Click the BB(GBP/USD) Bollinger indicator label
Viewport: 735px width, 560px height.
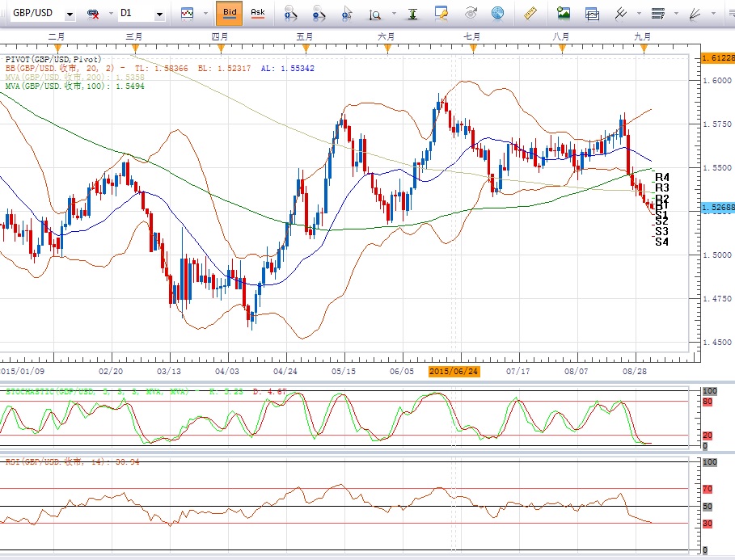(x=160, y=69)
